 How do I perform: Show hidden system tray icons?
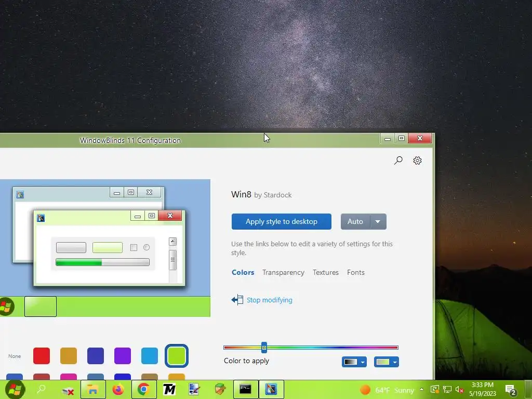[422, 390]
